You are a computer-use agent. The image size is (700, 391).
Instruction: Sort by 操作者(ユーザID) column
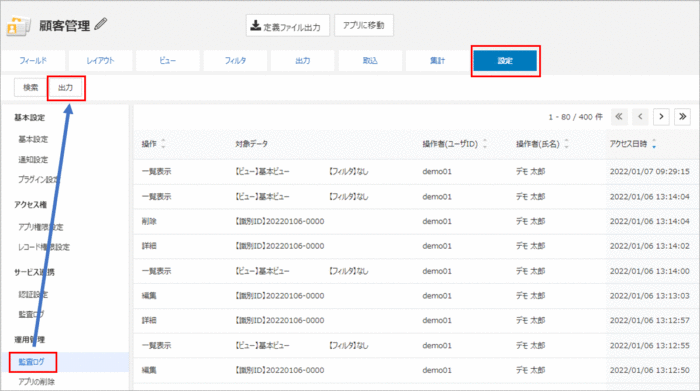tap(454, 144)
